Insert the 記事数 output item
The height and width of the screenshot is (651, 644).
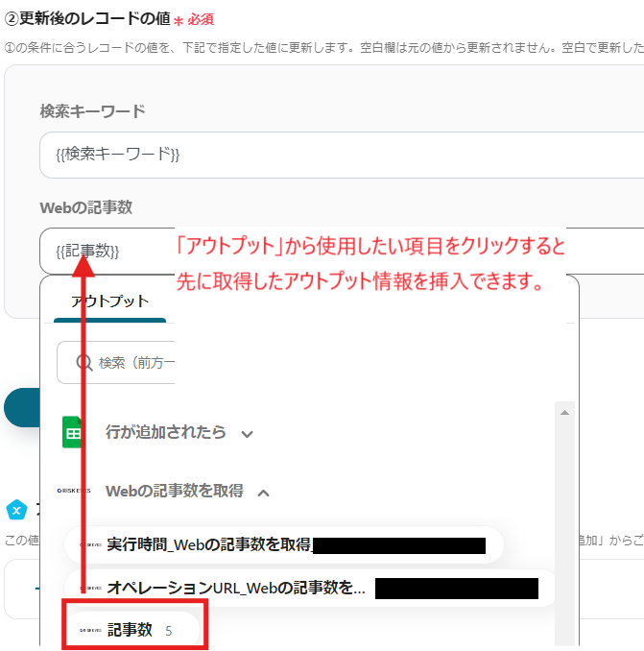click(132, 630)
